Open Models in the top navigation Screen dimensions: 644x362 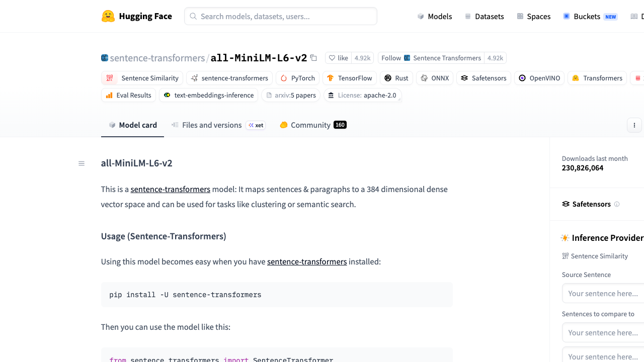pyautogui.click(x=435, y=17)
